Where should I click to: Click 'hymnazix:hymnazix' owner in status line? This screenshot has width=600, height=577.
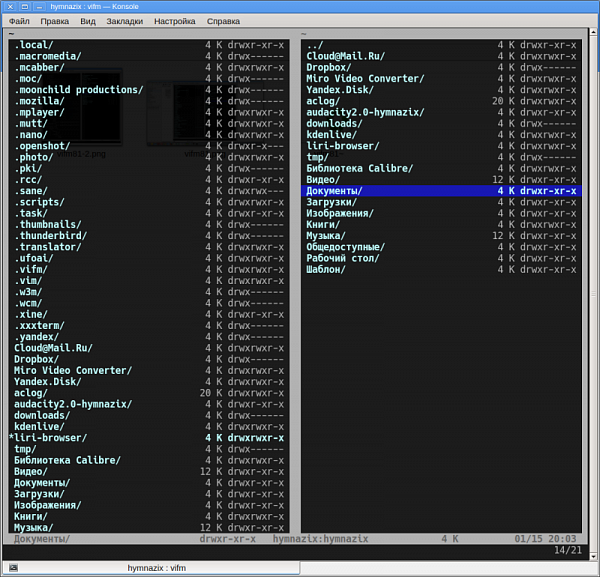(320, 539)
